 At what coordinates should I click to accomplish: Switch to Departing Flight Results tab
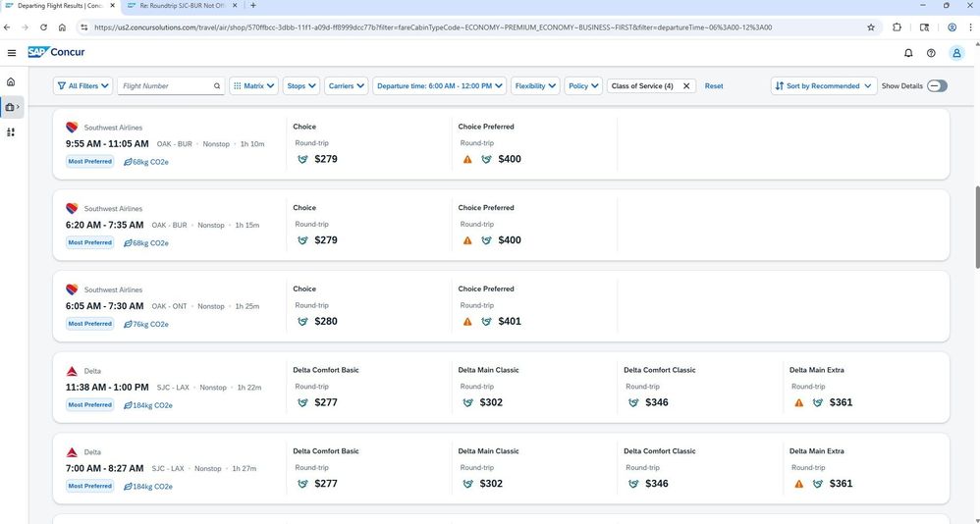tap(59, 6)
